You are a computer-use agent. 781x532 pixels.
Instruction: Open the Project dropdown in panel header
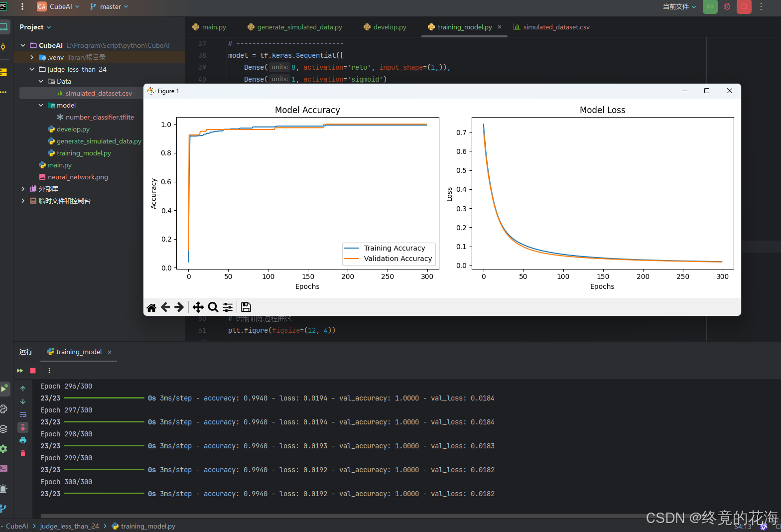pyautogui.click(x=35, y=27)
